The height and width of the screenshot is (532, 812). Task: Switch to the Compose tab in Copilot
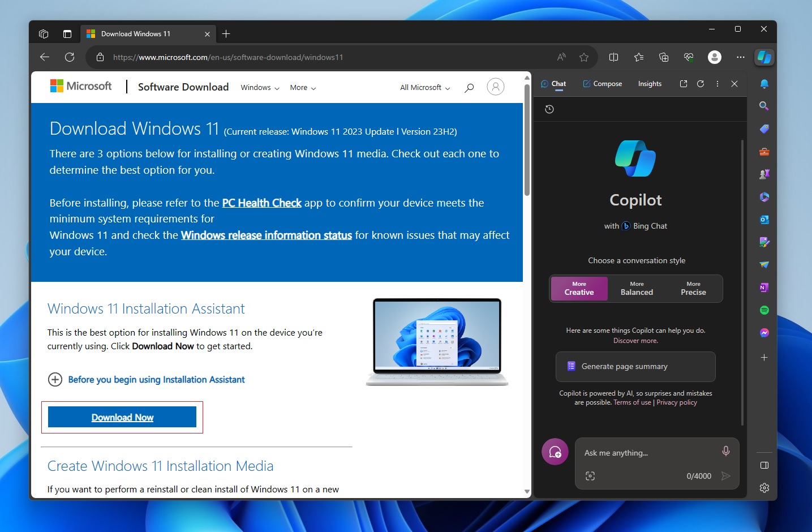(x=602, y=83)
